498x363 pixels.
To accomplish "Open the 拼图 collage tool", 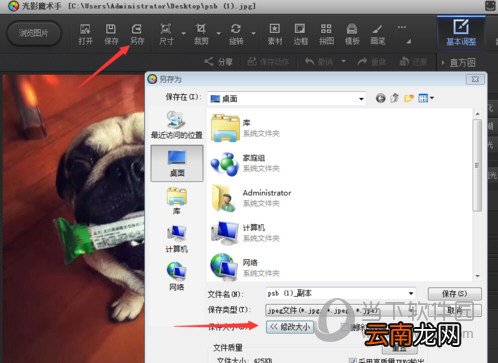I will [326, 34].
